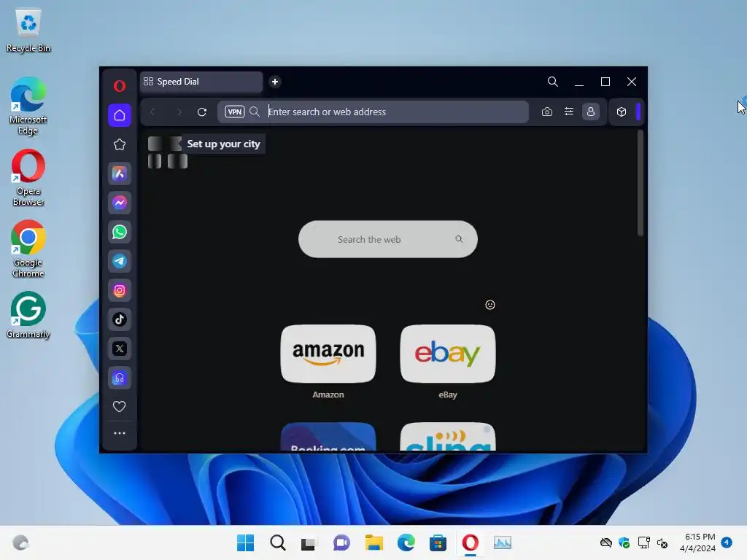Image resolution: width=747 pixels, height=560 pixels.
Task: Select Google Chrome desktop shortcut
Action: [x=28, y=249]
